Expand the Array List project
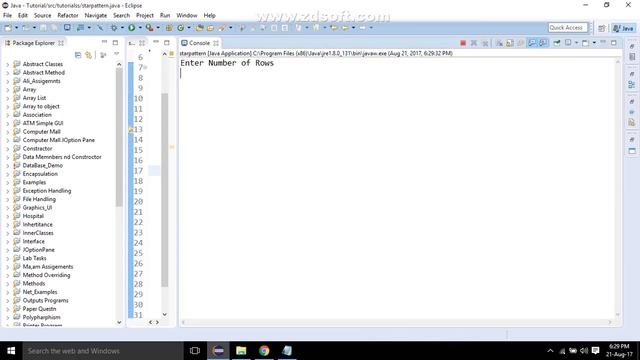 tap(7, 98)
